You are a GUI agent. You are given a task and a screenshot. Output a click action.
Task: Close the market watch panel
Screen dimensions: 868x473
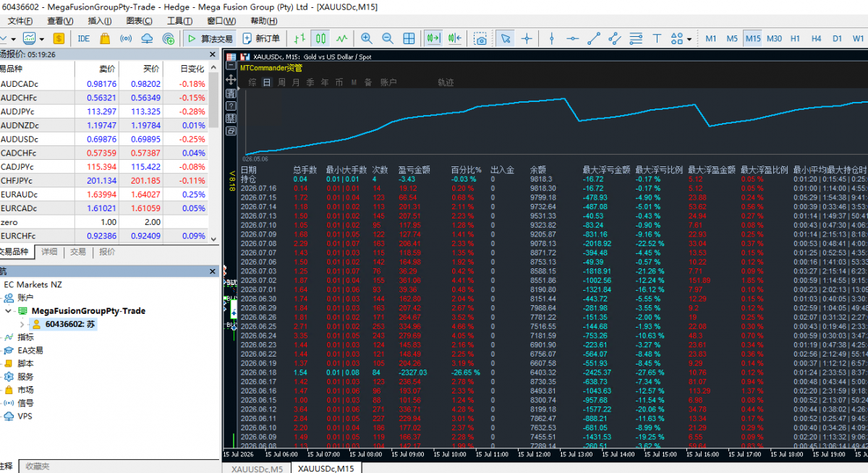click(x=213, y=54)
